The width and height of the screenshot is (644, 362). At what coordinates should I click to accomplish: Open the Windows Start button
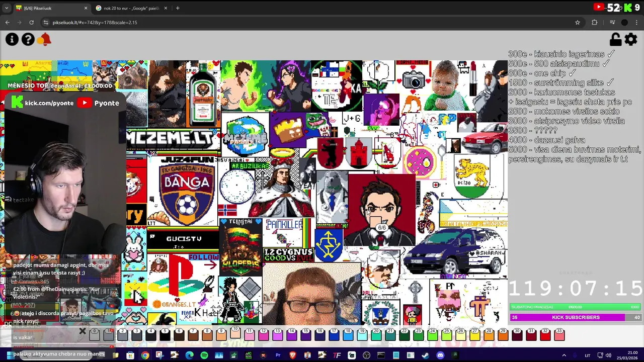[9, 355]
